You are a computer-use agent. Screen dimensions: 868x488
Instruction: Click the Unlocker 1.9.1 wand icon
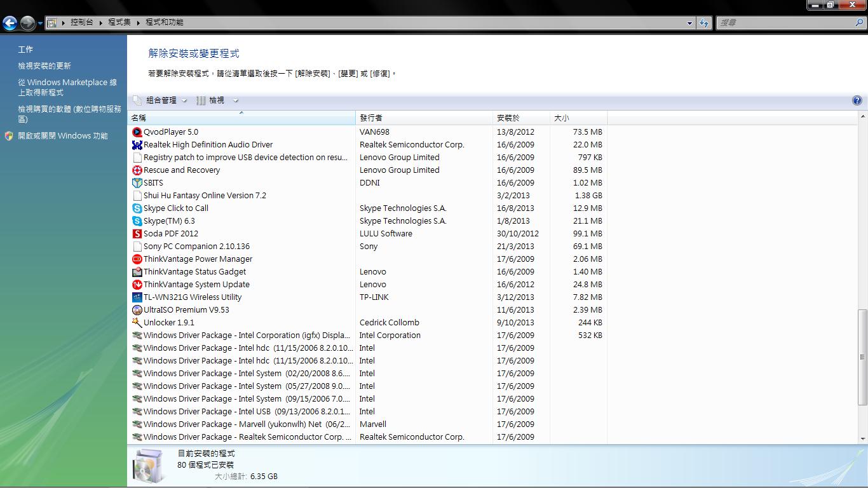[137, 323]
